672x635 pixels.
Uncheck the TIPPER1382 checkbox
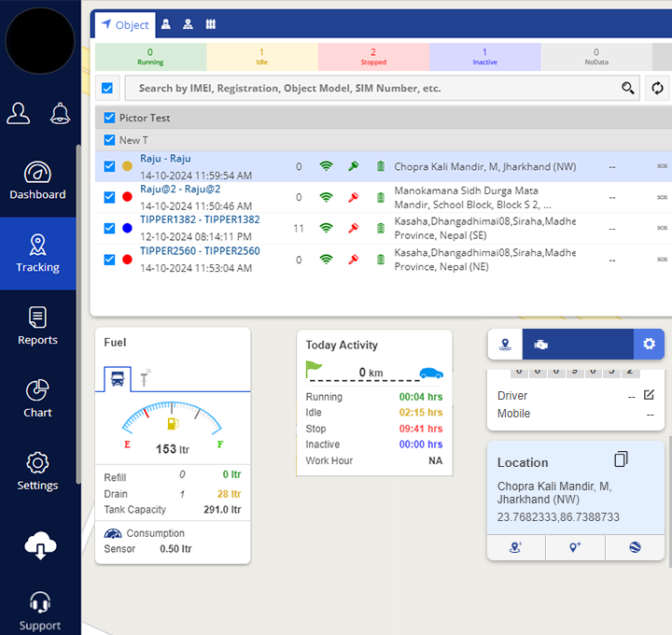(109, 228)
